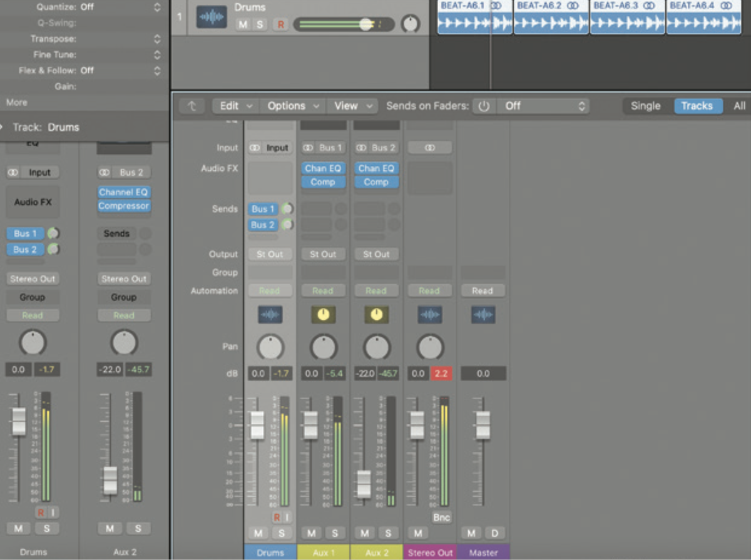Click the Chan EQ plugin slot on Aux 1
The width and height of the screenshot is (751, 560).
(323, 168)
